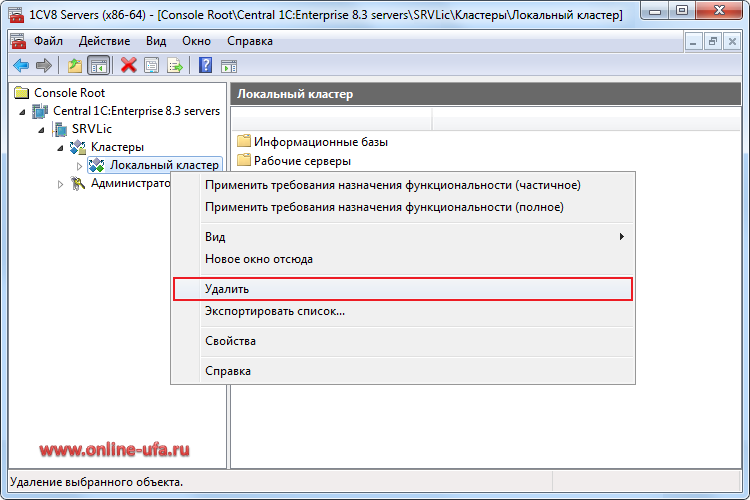Minimize the inner MDI console window
Screen dimensions: 750x500
(x=693, y=42)
